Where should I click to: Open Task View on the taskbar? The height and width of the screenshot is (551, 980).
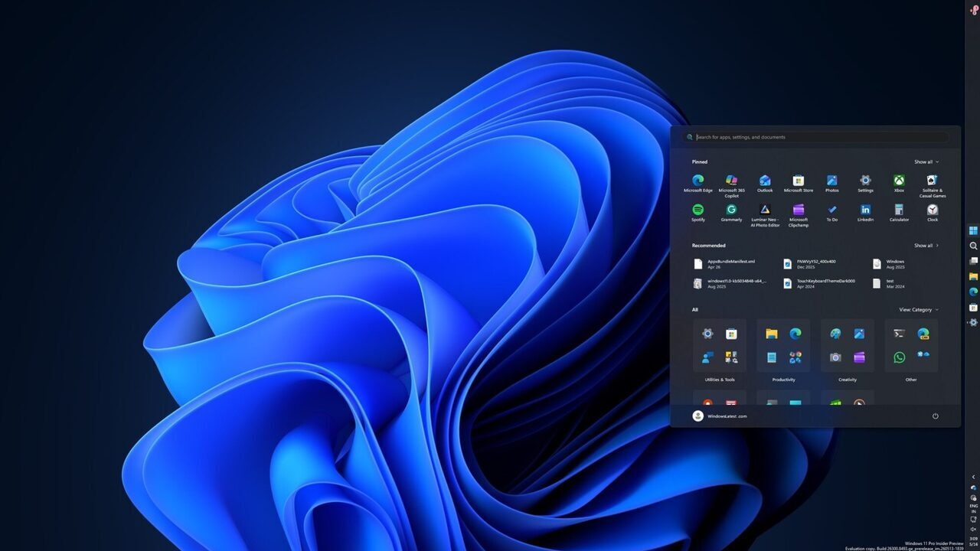point(973,261)
